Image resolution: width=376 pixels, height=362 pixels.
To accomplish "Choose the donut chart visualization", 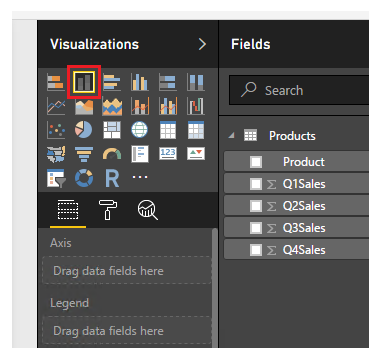I will [84, 178].
